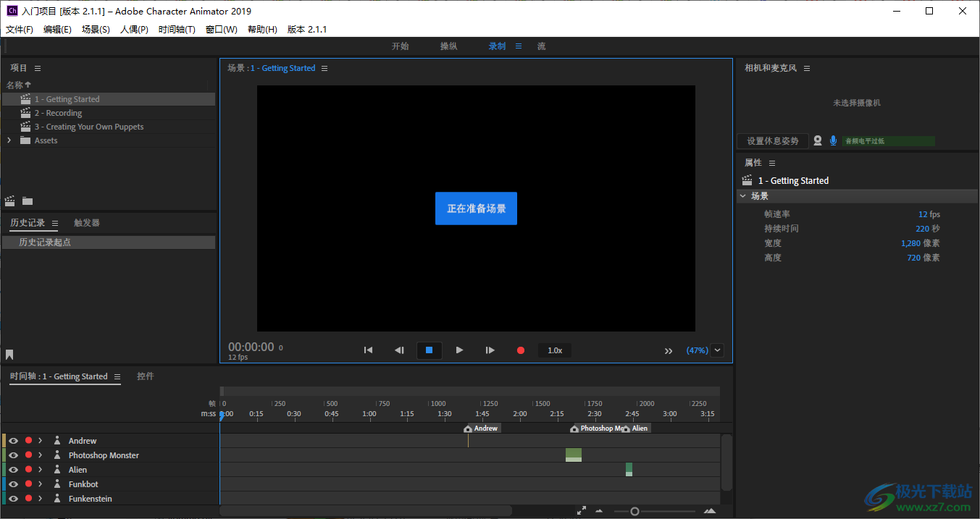
Task: Click the double-arrow overflow icon in Scene panel
Action: (669, 351)
